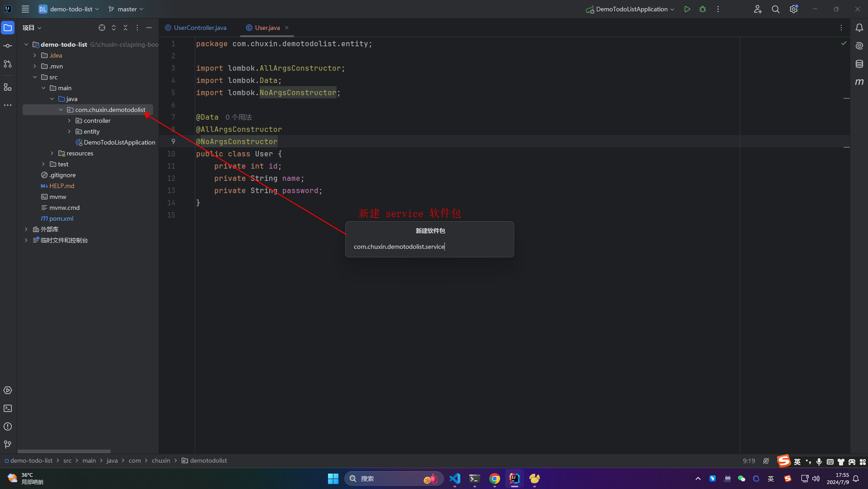
Task: Select DemoTodoListApplication in tree
Action: [x=116, y=142]
